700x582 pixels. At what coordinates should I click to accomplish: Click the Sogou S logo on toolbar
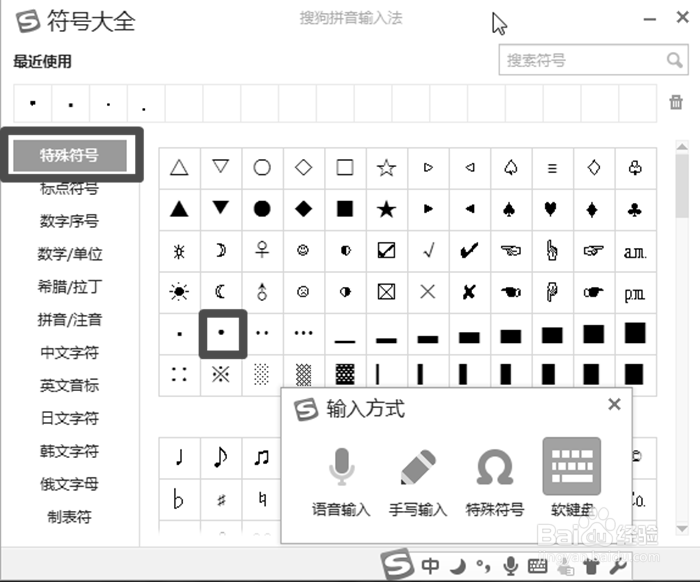pos(396,564)
